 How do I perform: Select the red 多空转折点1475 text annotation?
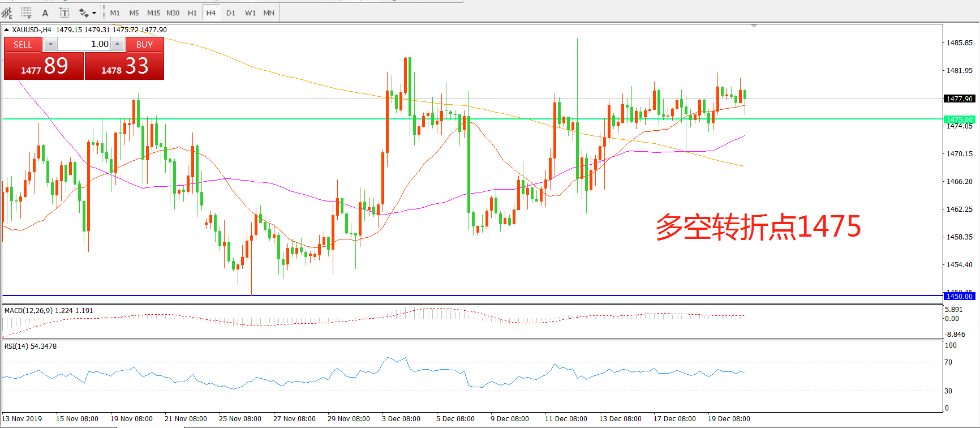758,226
